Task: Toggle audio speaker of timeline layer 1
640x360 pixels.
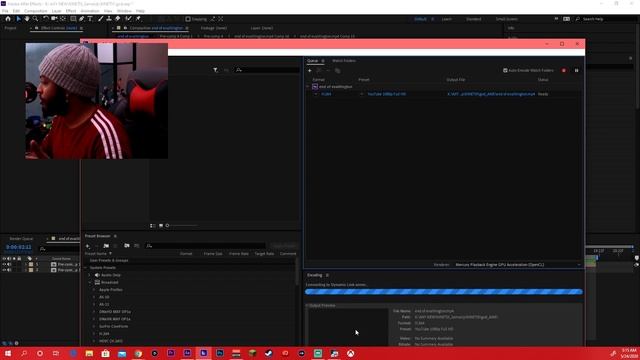Action: (9, 264)
